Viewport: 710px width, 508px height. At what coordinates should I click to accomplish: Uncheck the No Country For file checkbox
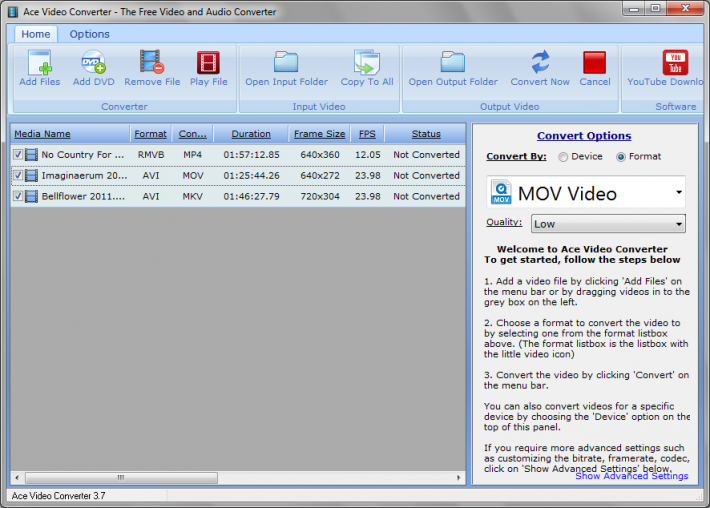click(x=18, y=155)
